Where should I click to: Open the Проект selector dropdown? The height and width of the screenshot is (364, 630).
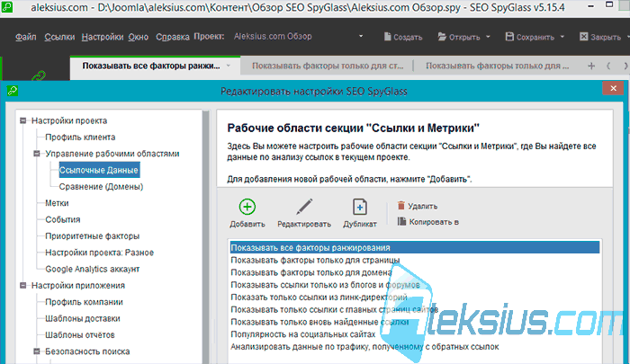point(361,36)
